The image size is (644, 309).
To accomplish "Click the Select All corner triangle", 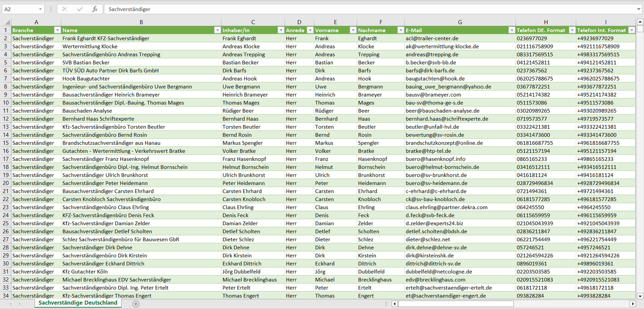I will pos(6,22).
